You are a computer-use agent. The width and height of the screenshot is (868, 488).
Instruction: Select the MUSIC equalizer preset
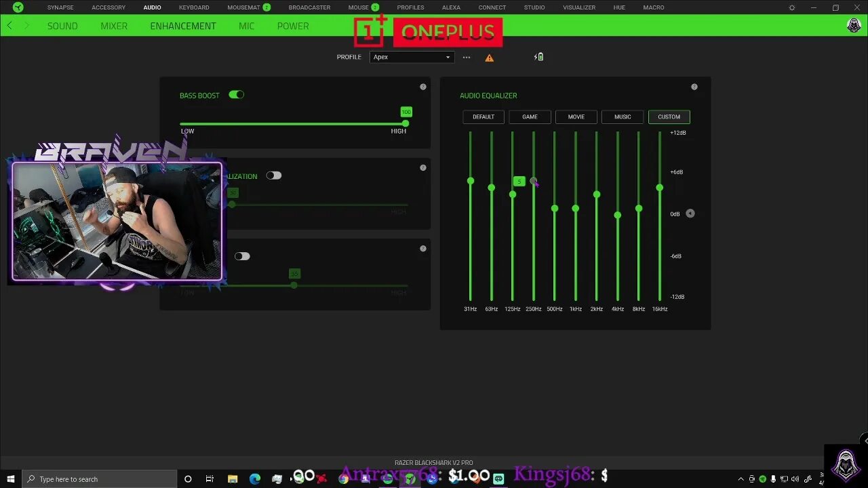point(623,117)
